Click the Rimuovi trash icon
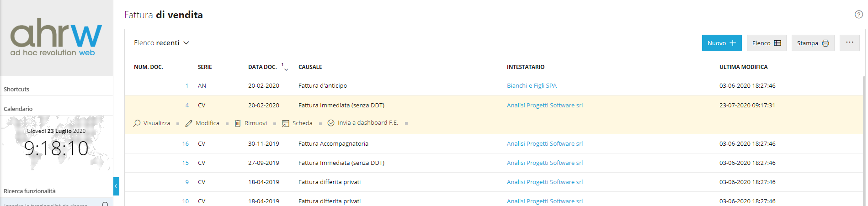Image resolution: width=868 pixels, height=206 pixels. [x=238, y=123]
